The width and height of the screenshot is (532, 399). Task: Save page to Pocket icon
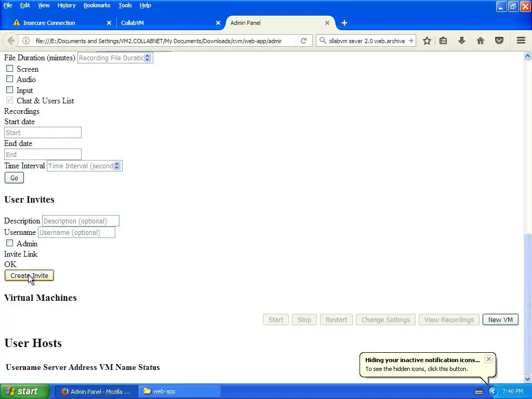point(499,41)
